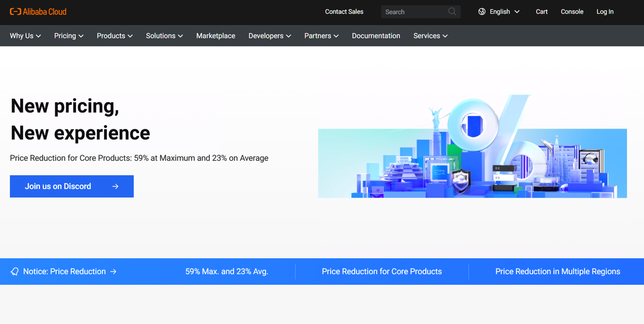Click the Contact Sales link
Image resolution: width=644 pixels, height=324 pixels.
pos(344,12)
